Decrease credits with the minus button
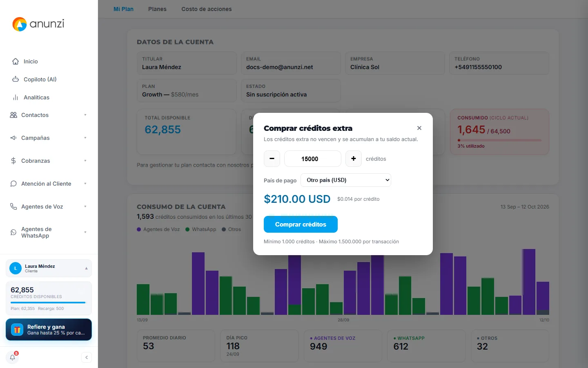 tap(272, 159)
